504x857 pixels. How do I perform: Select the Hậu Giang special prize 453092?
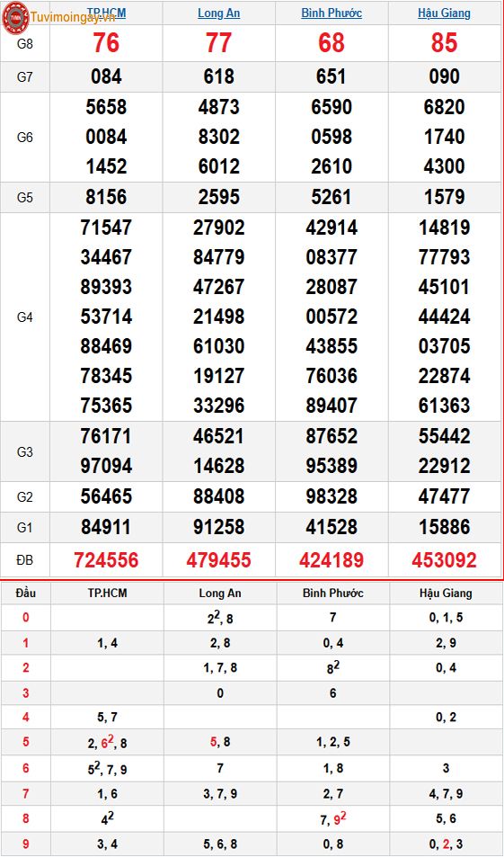[x=444, y=559]
